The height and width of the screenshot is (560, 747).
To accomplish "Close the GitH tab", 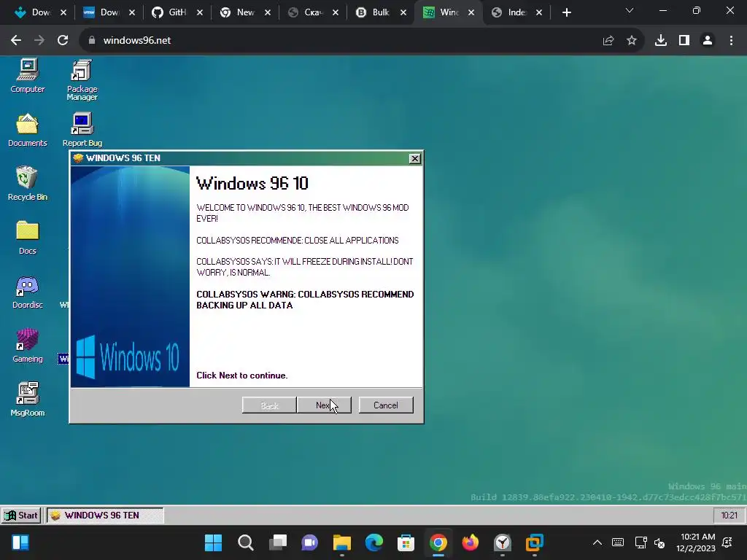I will point(200,13).
